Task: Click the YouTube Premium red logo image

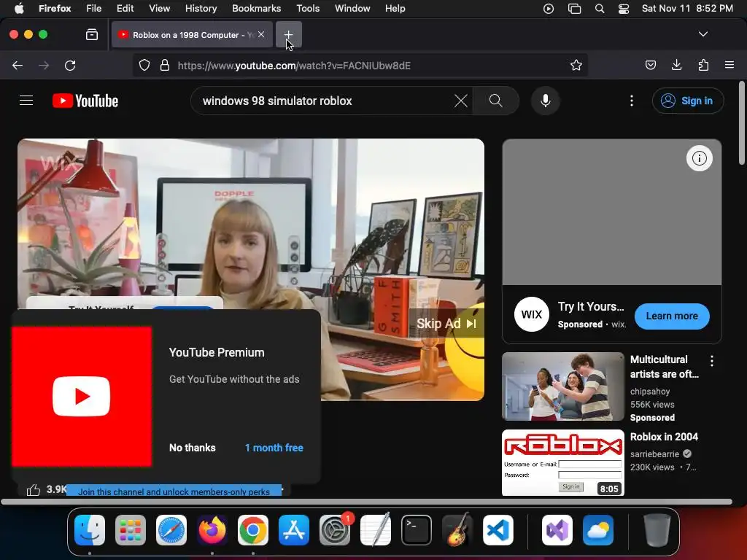Action: pos(82,396)
